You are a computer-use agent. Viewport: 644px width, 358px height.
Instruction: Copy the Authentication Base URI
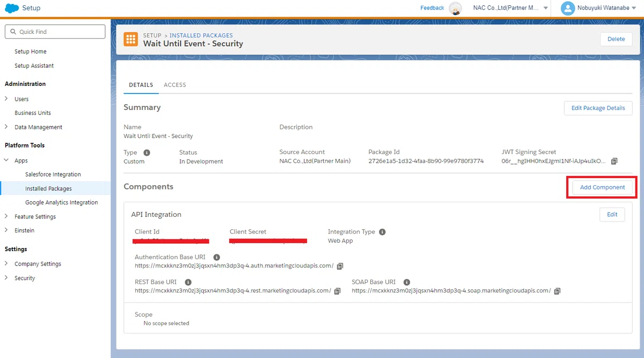340,266
